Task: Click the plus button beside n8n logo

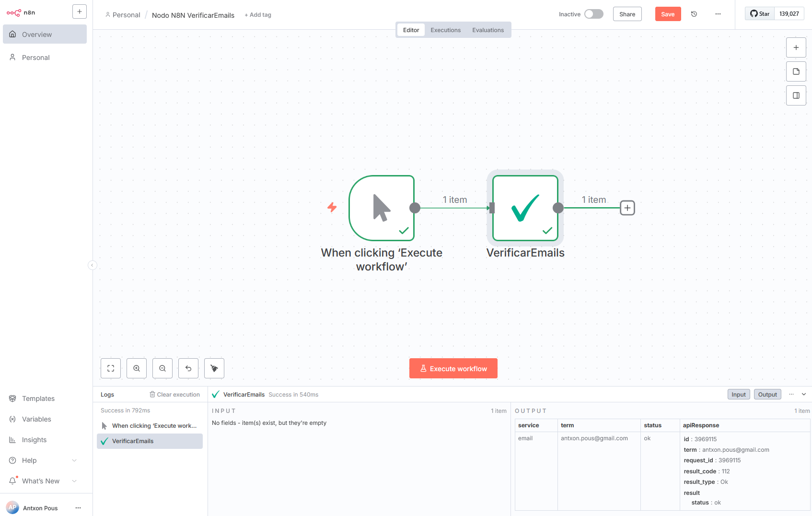Action: (x=80, y=12)
